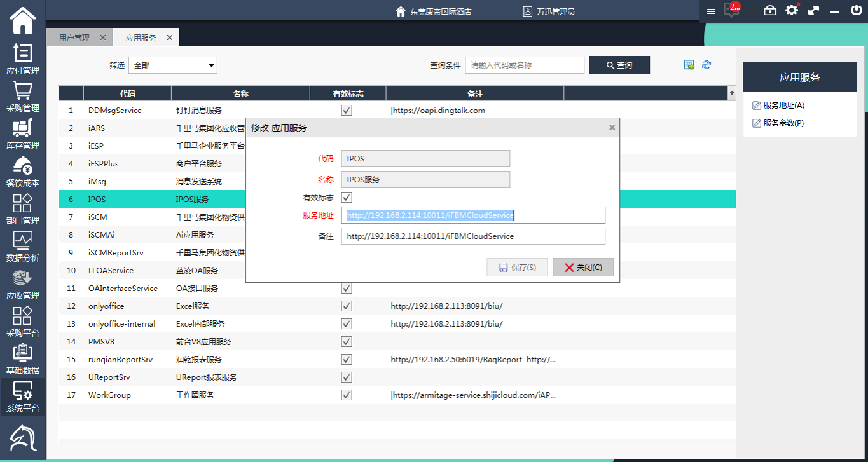
Task: Toggle the valid flag for DDMsgService
Action: 347,111
